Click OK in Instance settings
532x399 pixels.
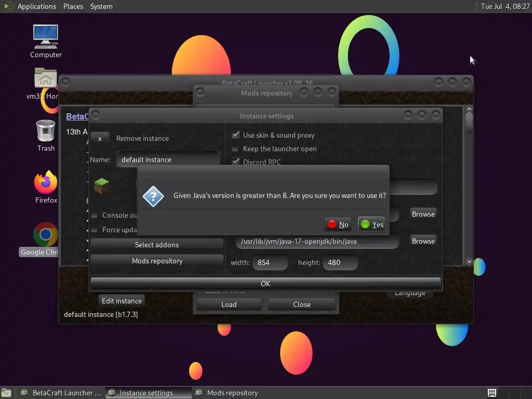click(x=265, y=284)
